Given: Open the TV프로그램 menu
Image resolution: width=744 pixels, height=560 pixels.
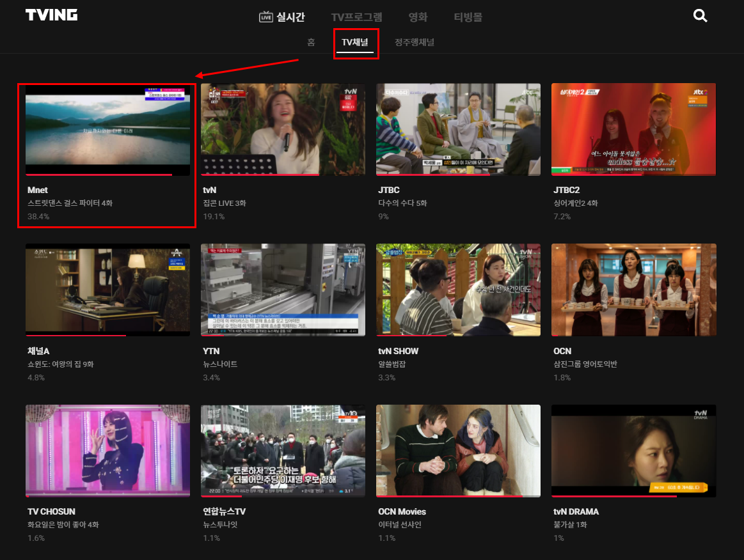Looking at the screenshot, I should [x=356, y=17].
